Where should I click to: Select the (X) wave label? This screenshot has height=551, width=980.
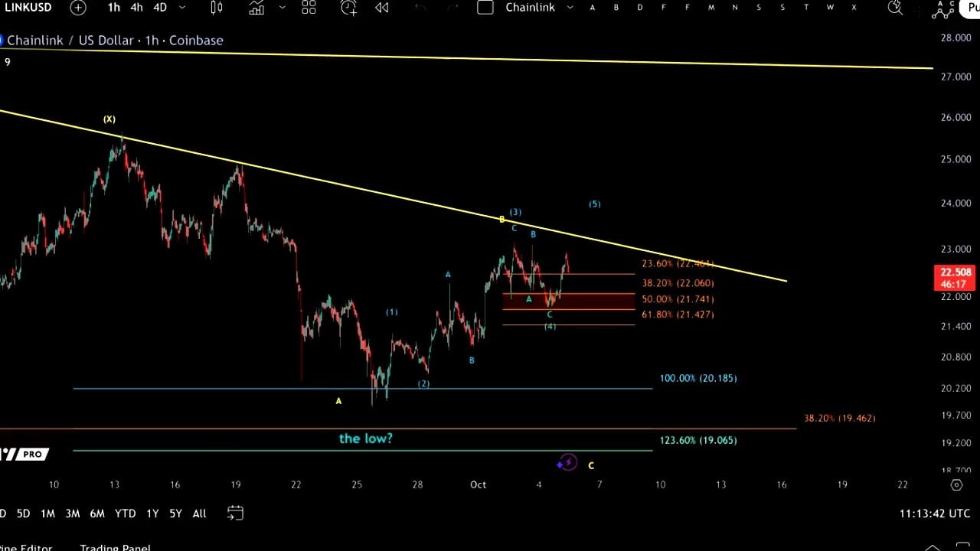point(109,119)
